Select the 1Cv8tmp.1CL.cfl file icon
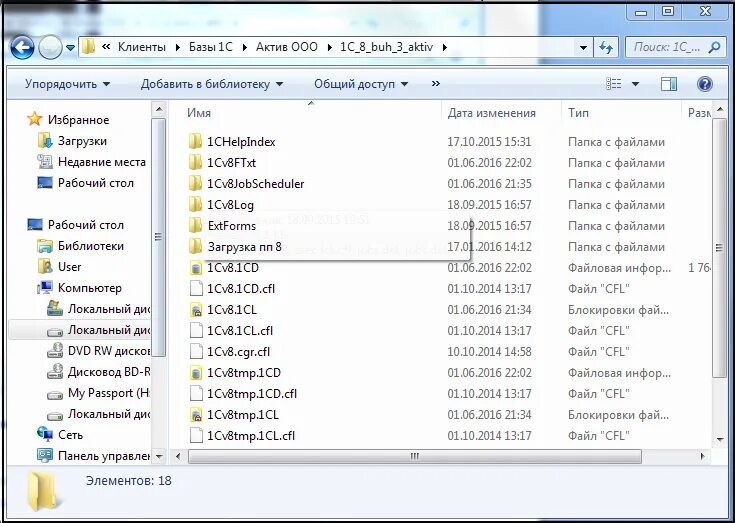735x523 pixels. tap(196, 436)
